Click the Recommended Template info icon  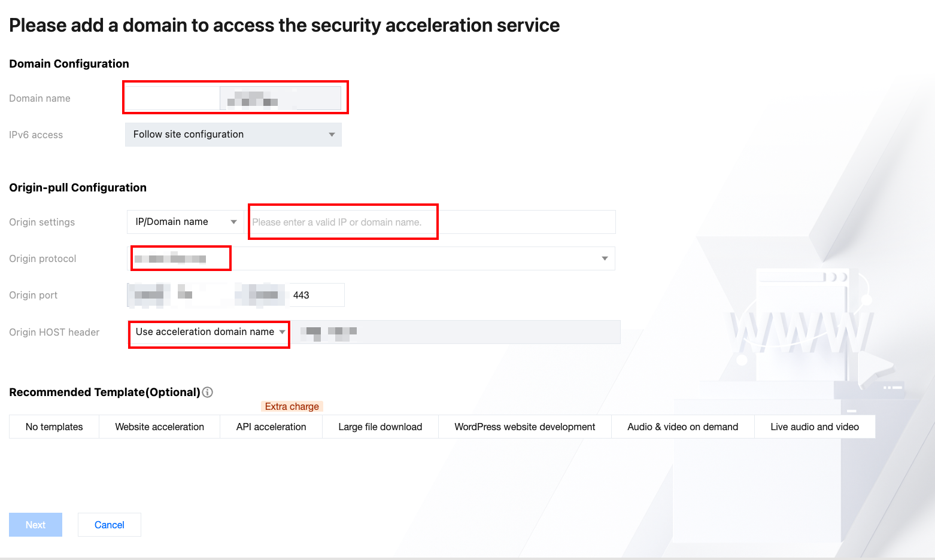pyautogui.click(x=208, y=392)
